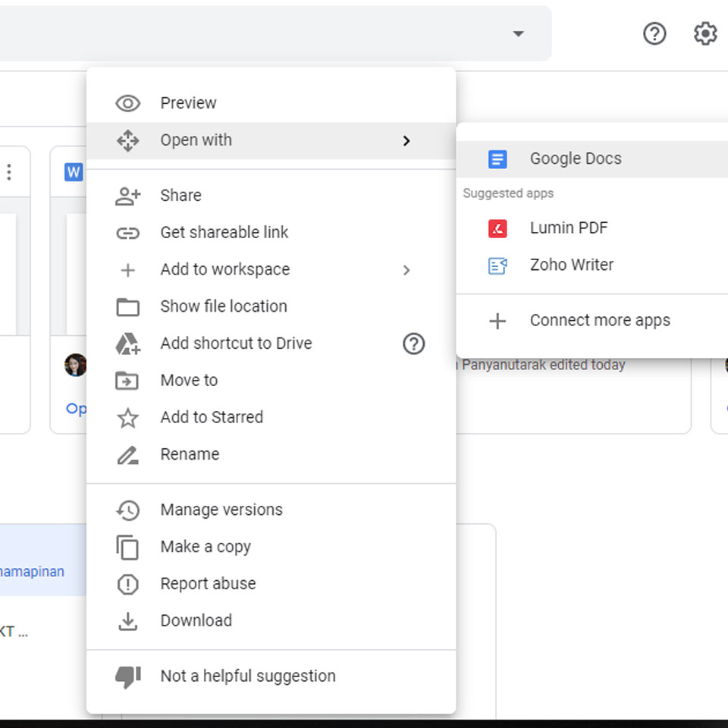Open the Settings gear in header
Screen dimensions: 728x728
coord(705,33)
